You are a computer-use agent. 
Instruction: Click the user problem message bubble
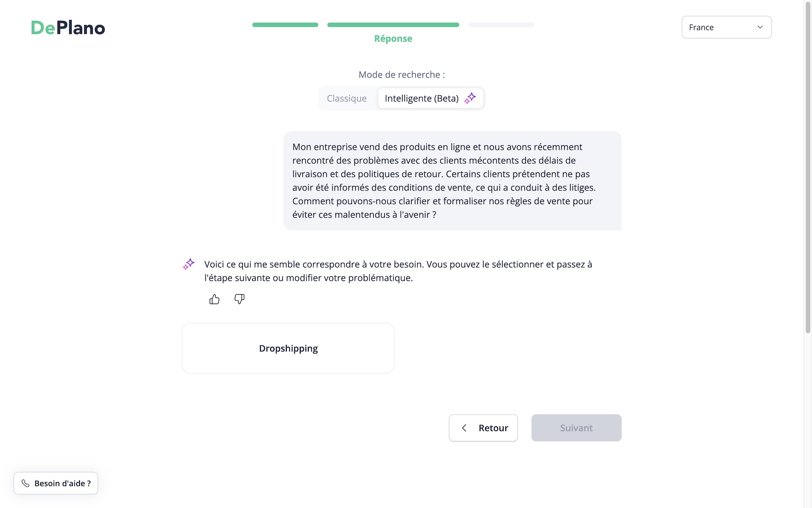point(453,181)
